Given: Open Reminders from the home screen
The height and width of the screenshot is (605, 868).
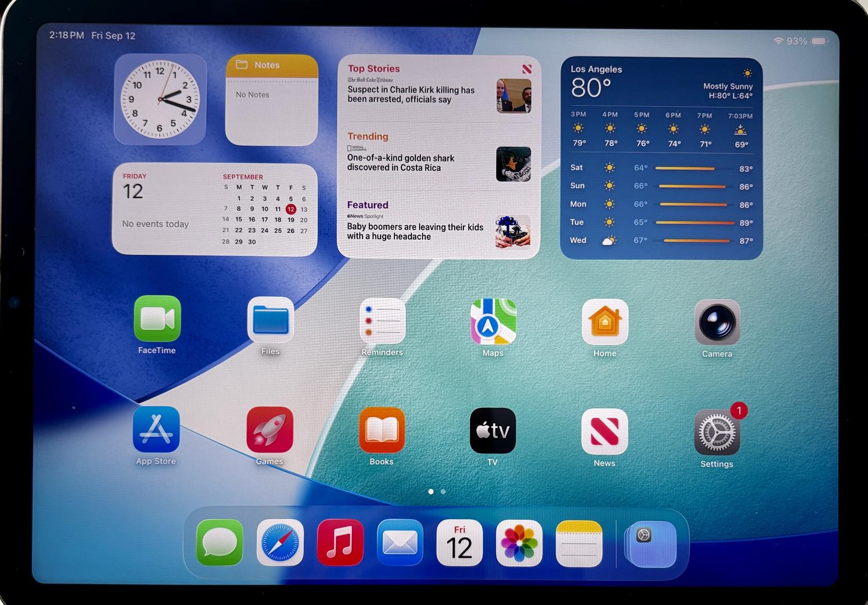Looking at the screenshot, I should (382, 321).
